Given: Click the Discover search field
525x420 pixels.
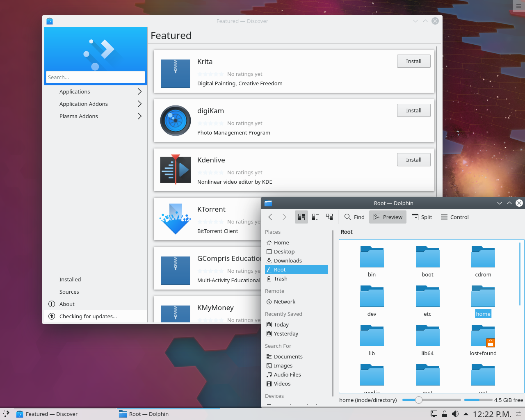Looking at the screenshot, I should 95,77.
